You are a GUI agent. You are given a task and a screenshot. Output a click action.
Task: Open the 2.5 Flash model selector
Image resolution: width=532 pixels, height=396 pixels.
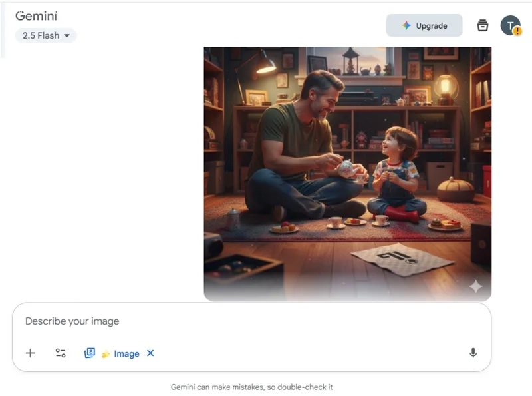(x=46, y=35)
